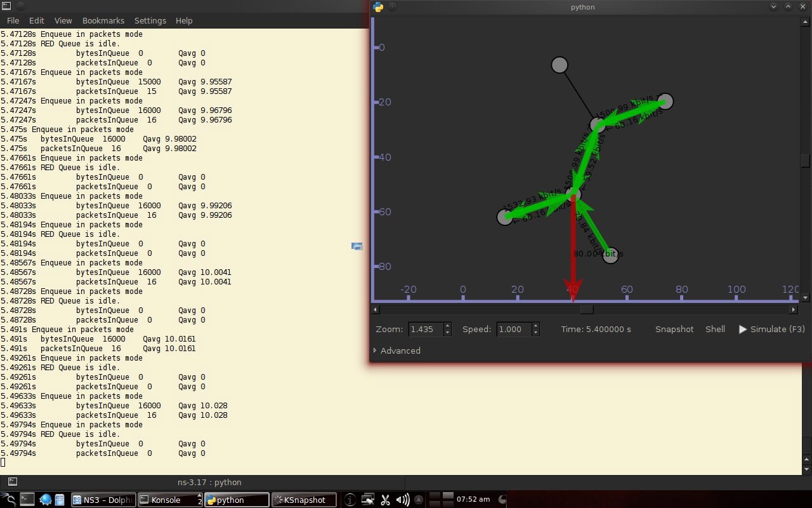The width and height of the screenshot is (812, 508).
Task: Click the moon icon beside the clock
Action: 501,500
